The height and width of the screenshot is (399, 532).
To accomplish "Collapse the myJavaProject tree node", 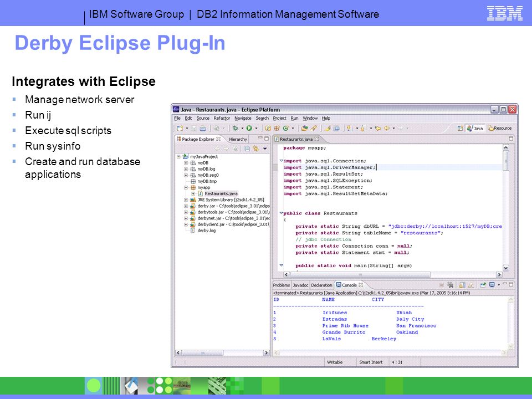I will [x=178, y=157].
